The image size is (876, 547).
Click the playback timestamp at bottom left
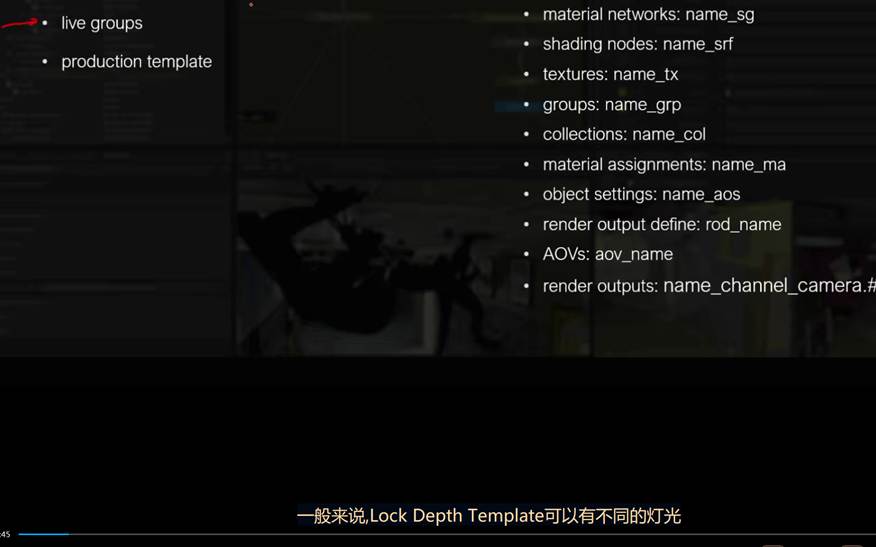(x=5, y=534)
